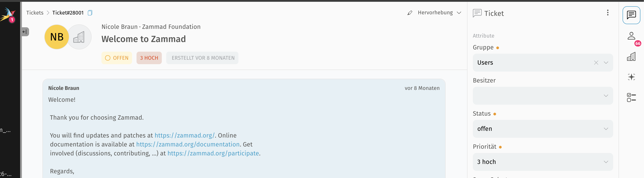Go to Tickets in the breadcrumb
Screen dimensions: 644x178
pos(35,13)
